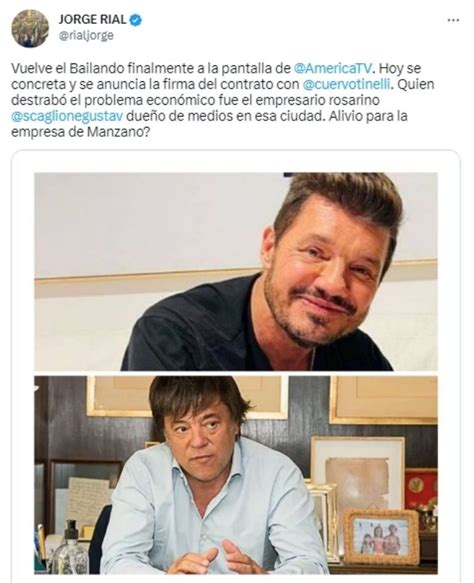This screenshot has width=474, height=583.
Task: Open top photo of smiling bearded man
Action: (x=236, y=272)
